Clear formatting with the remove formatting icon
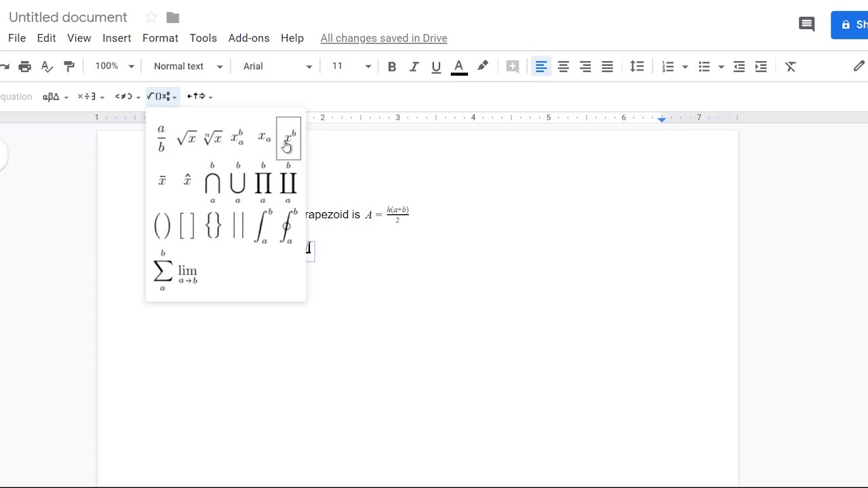 (790, 66)
